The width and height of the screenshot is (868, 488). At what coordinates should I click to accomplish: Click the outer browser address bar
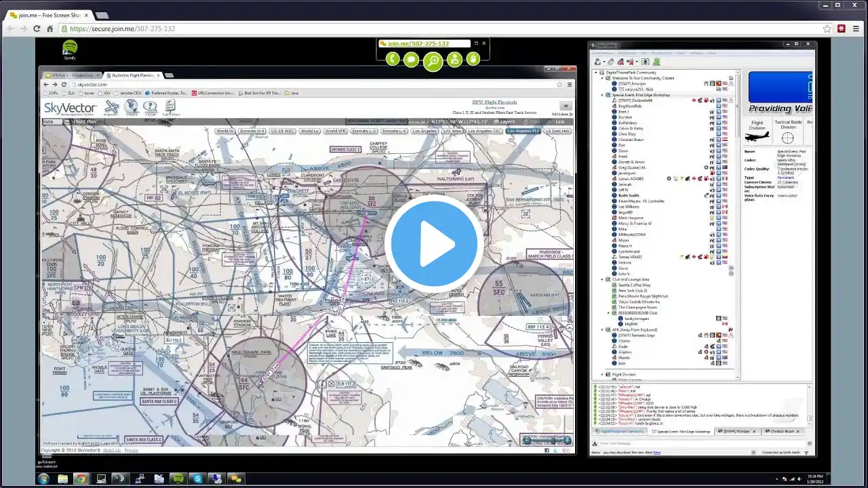(441, 28)
